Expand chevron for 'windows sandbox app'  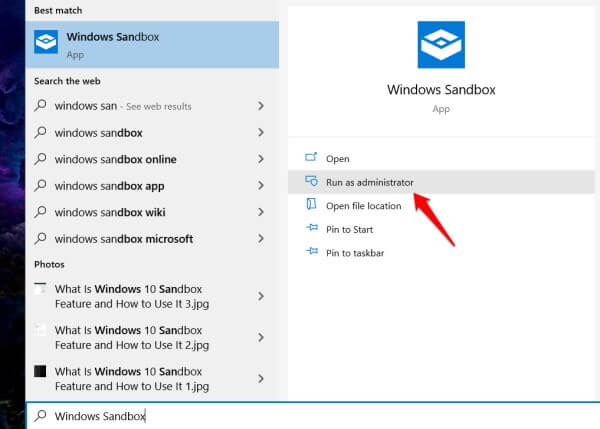tap(261, 186)
